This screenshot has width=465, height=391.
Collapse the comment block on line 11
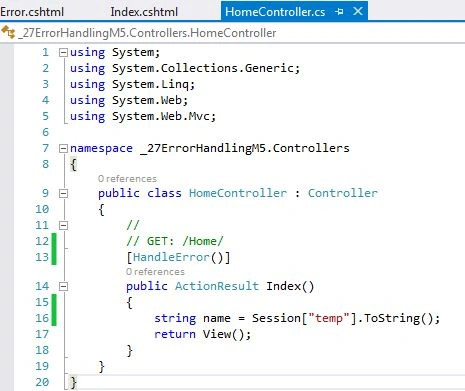(63, 225)
